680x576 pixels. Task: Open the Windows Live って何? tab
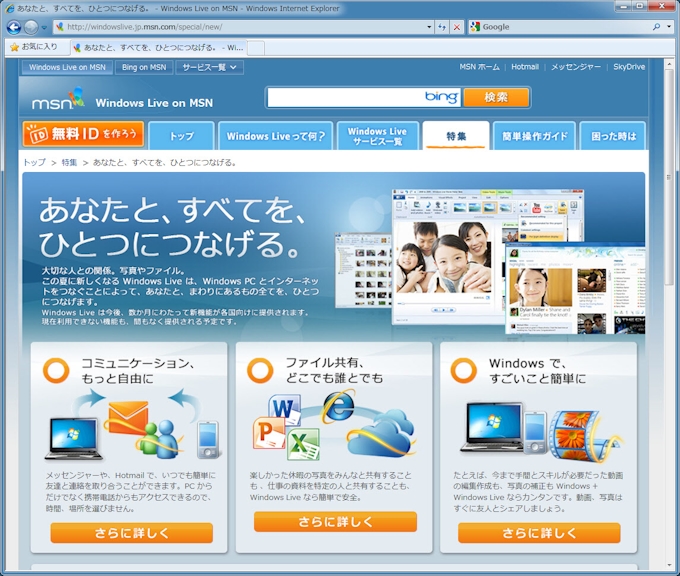pyautogui.click(x=275, y=136)
